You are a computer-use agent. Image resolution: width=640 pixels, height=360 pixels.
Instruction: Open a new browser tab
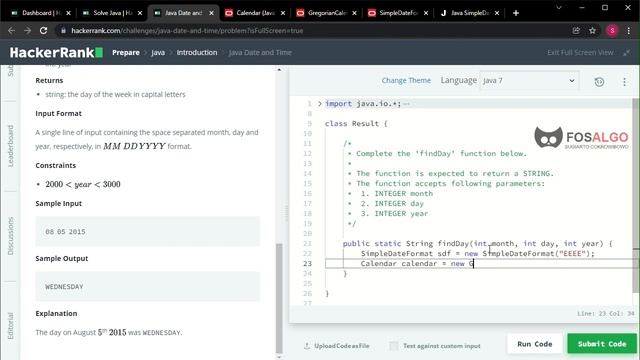point(516,13)
